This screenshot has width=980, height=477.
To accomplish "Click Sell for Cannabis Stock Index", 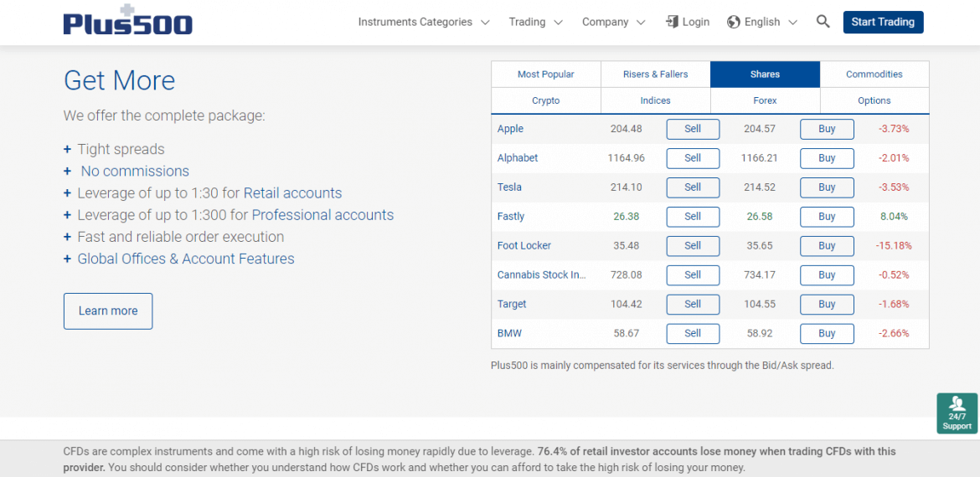I will tap(693, 274).
